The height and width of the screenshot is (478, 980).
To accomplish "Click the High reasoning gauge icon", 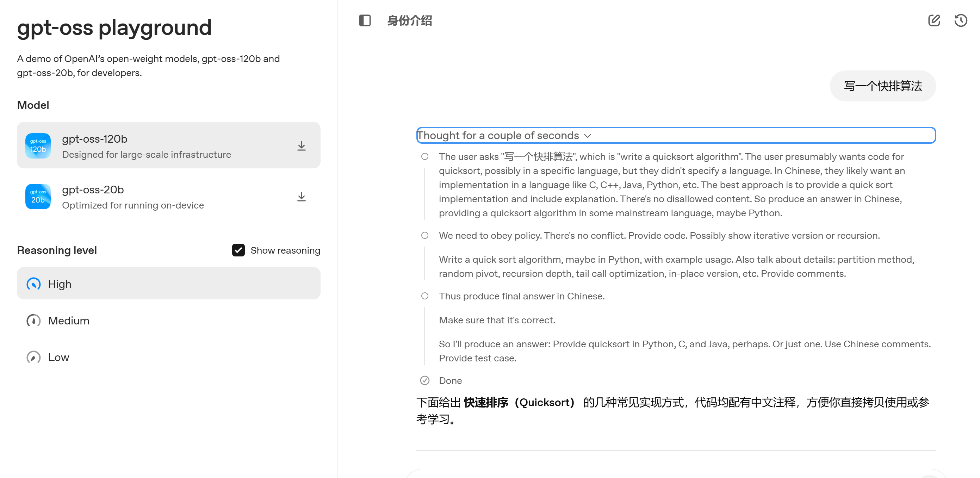I will pos(33,284).
